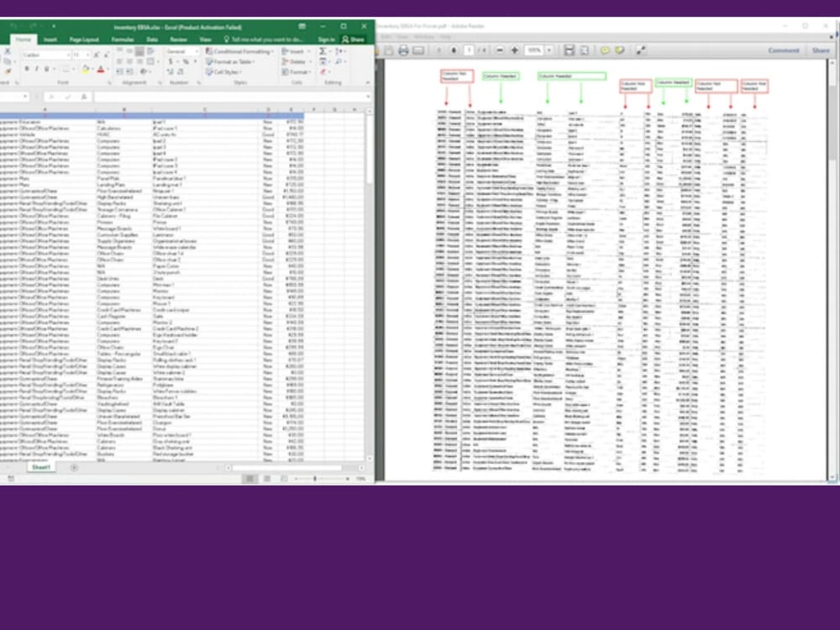Image resolution: width=840 pixels, height=630 pixels.
Task: Open the Page Layout ribbon tab
Action: 84,39
